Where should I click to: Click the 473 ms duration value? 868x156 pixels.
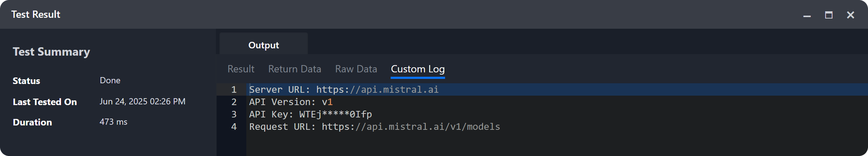pyautogui.click(x=113, y=122)
